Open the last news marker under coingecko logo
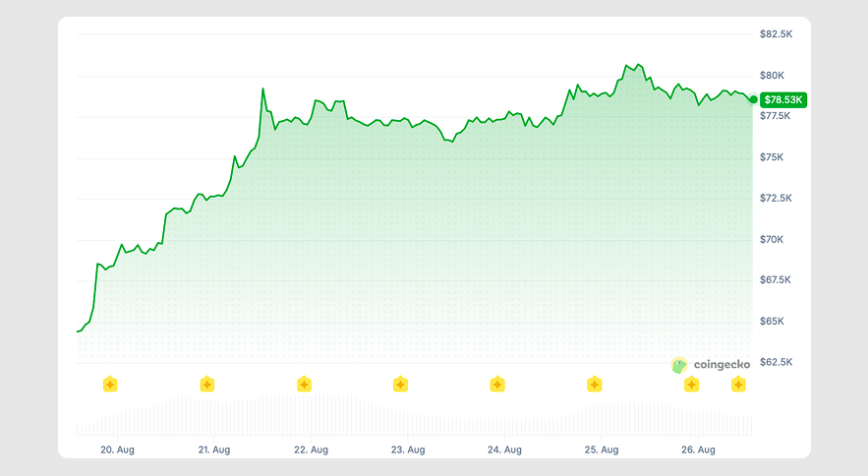This screenshot has height=476, width=868. 738,384
